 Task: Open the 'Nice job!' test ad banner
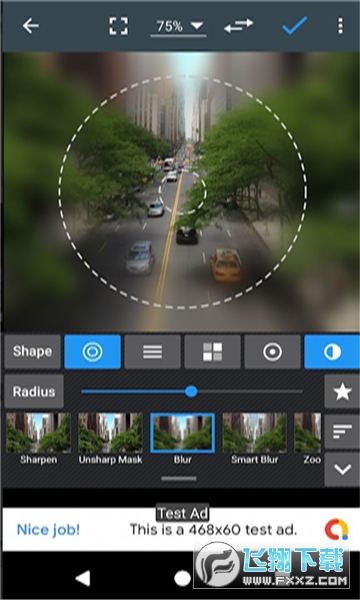180,530
